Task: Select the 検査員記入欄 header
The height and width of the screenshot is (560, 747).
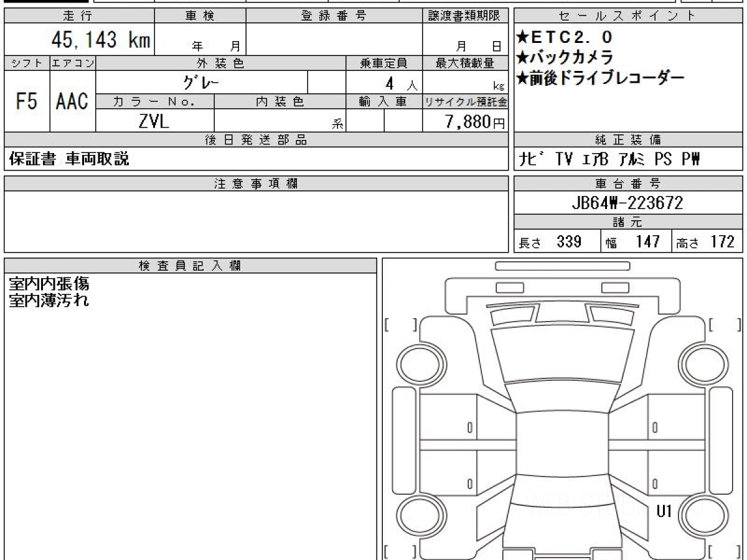Action: tap(190, 265)
